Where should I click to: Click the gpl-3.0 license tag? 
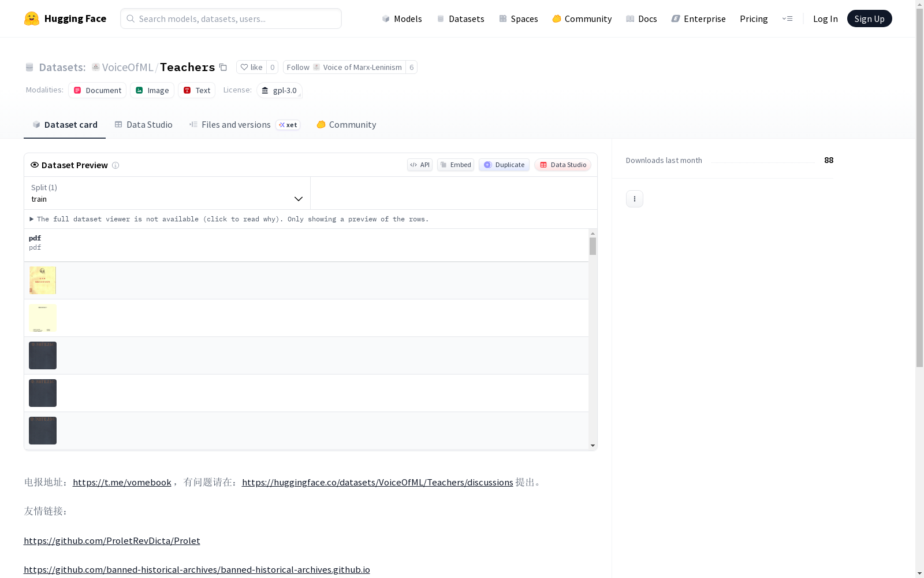click(x=280, y=90)
